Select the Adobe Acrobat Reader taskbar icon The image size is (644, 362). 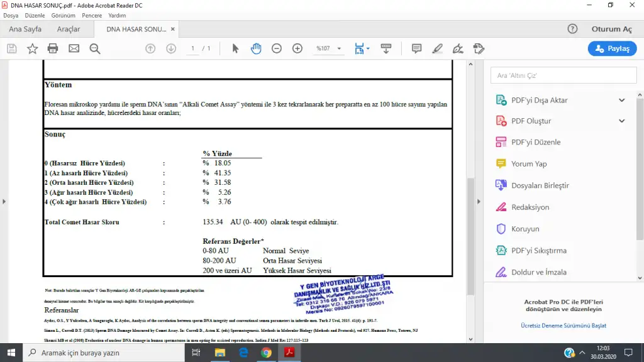click(x=289, y=353)
